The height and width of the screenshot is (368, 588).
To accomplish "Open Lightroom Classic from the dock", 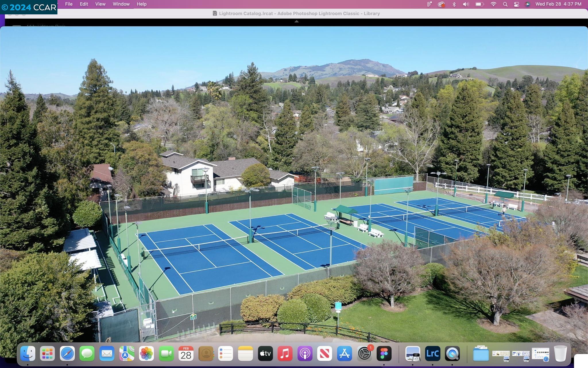I will point(432,353).
